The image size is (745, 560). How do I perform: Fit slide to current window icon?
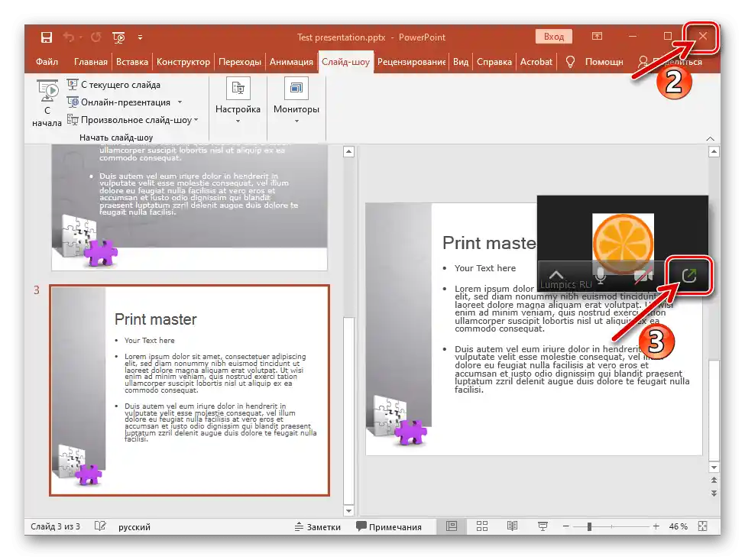point(702,526)
